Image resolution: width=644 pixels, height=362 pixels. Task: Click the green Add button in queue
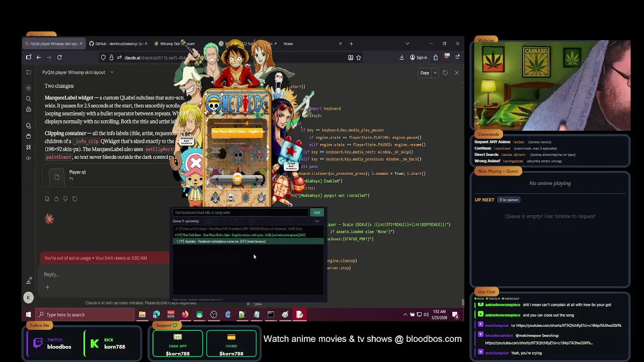click(316, 212)
